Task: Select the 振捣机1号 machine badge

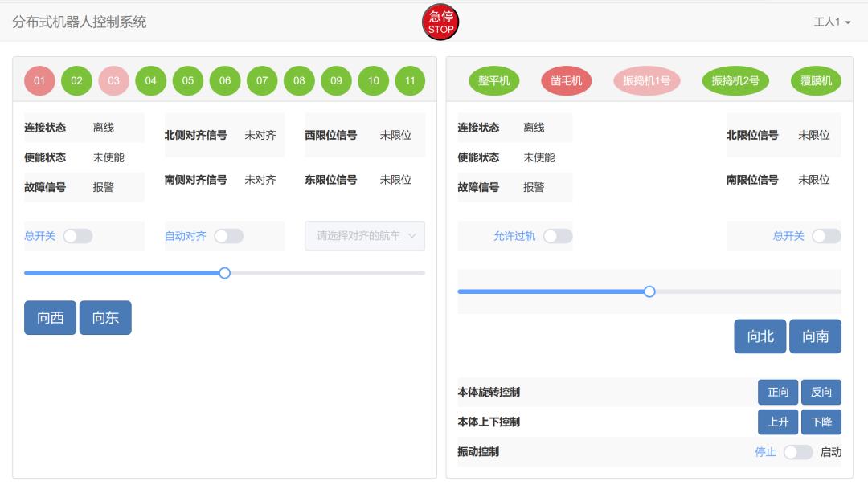Action: (x=646, y=81)
